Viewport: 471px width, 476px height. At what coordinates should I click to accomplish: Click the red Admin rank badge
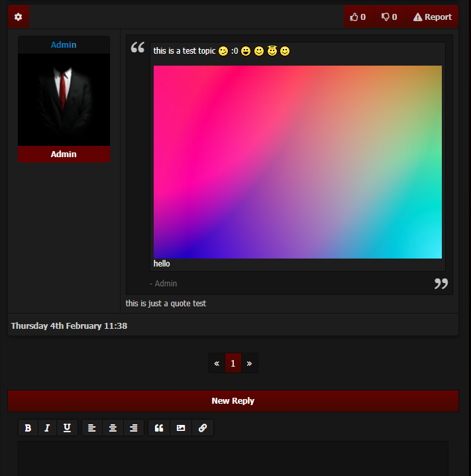coord(64,154)
